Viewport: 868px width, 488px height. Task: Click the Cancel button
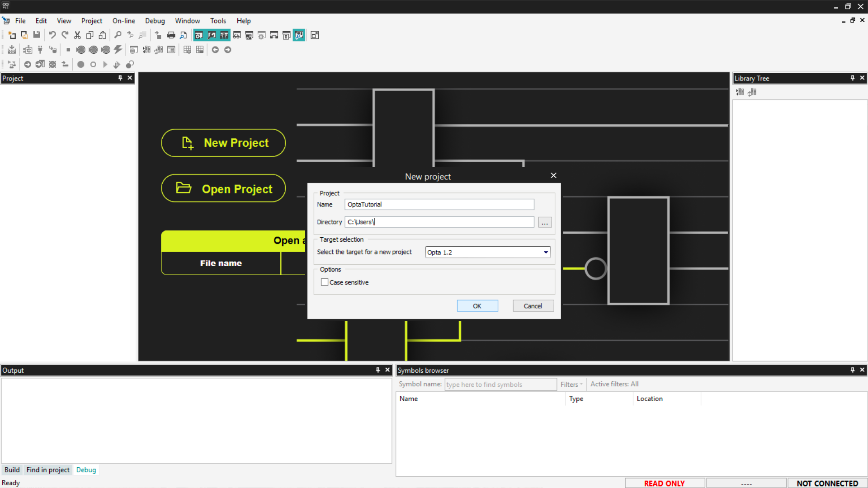[533, 306]
